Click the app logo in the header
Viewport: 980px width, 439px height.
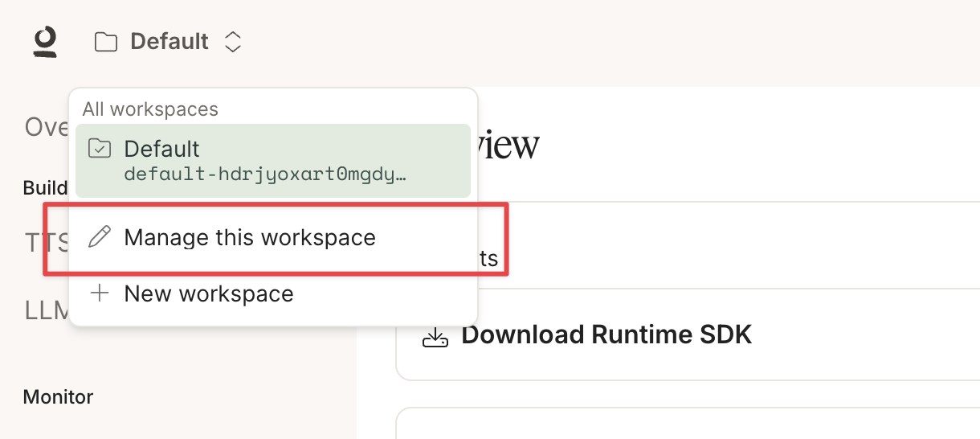46,42
